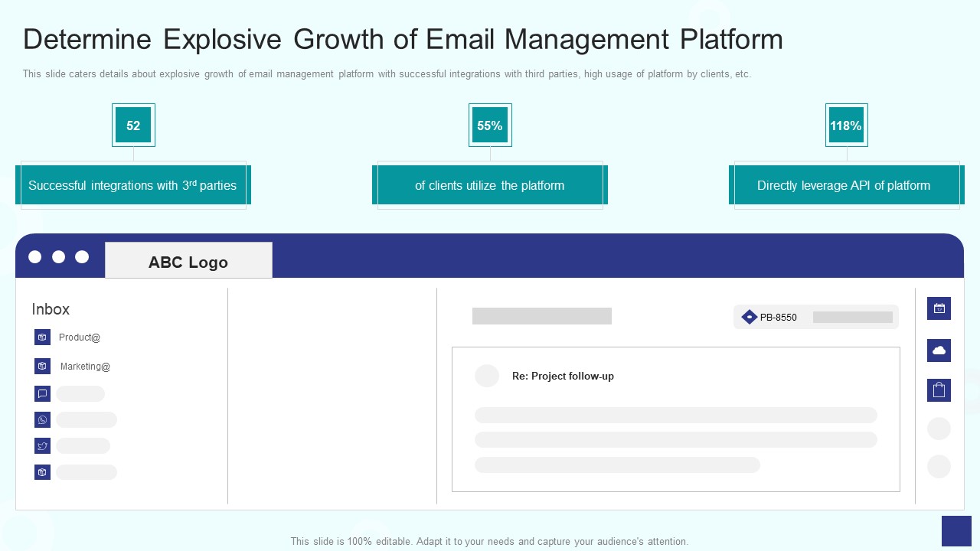Viewport: 980px width, 551px height.
Task: Click the footer 100% editable note
Action: (x=490, y=541)
